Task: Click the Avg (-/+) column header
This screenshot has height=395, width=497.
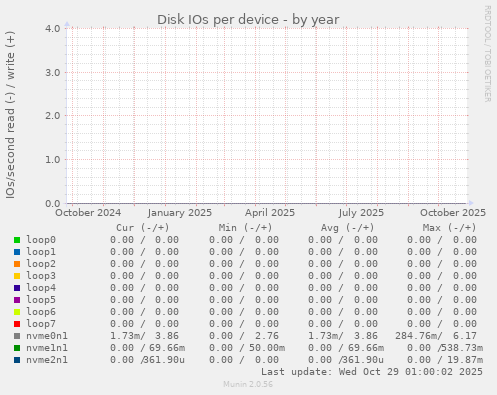Action: 348,228
